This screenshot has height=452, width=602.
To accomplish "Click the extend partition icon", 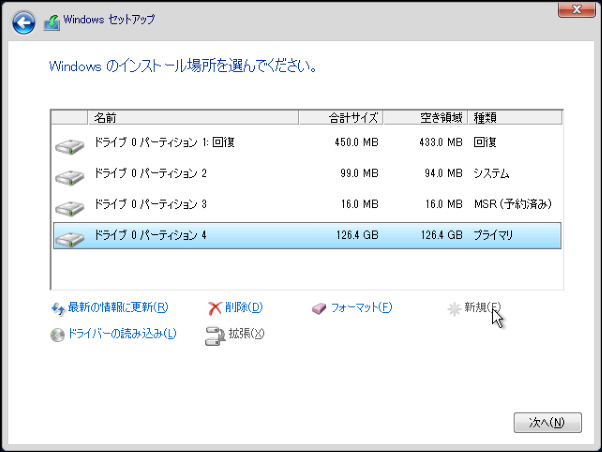I will tap(214, 334).
